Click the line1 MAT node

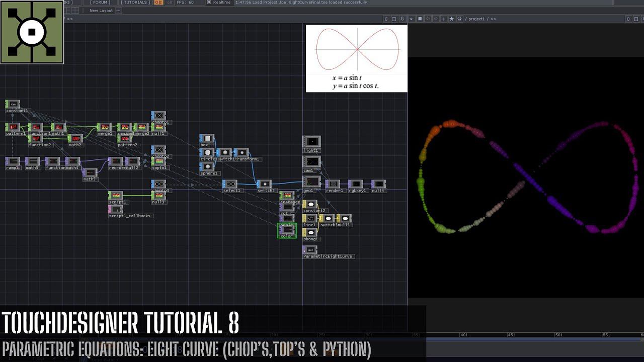click(x=310, y=218)
